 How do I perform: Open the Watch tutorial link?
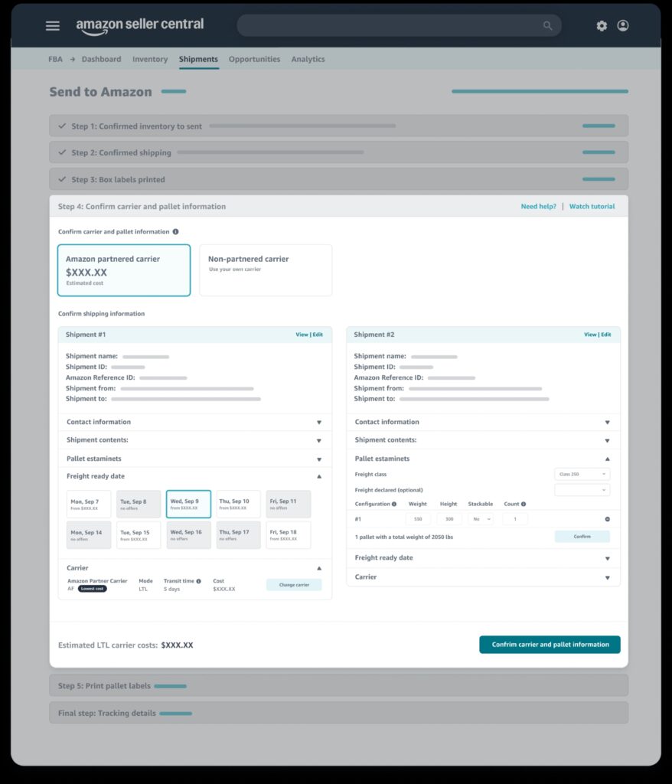coord(592,206)
